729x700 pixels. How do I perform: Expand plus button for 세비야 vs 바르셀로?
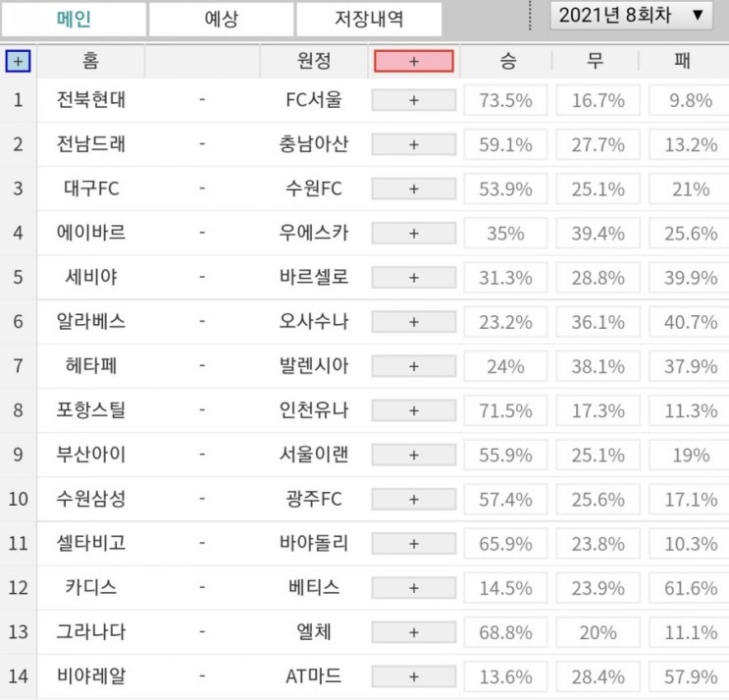pyautogui.click(x=414, y=277)
